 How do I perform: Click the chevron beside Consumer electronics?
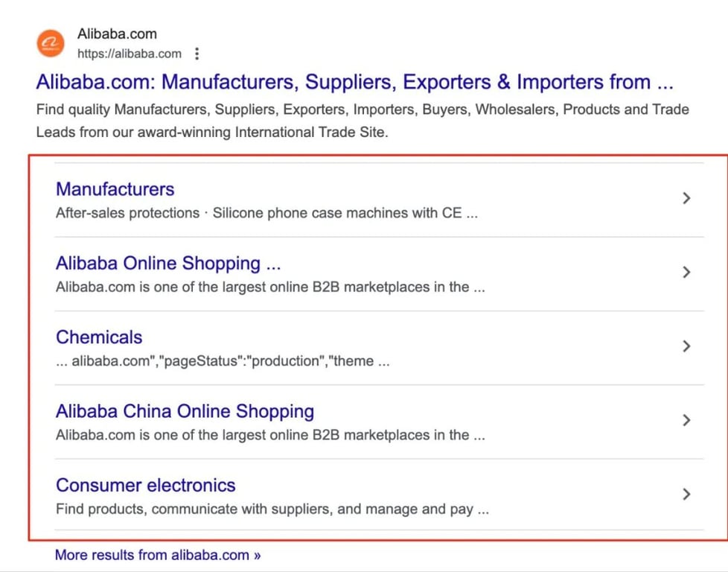point(686,495)
